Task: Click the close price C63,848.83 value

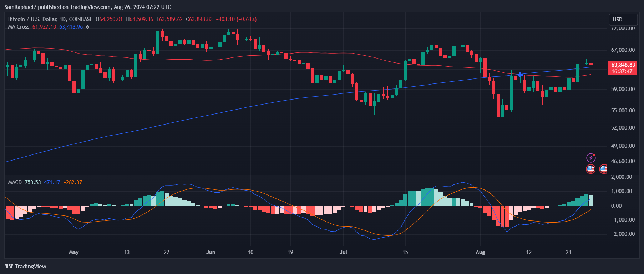Action: point(199,19)
